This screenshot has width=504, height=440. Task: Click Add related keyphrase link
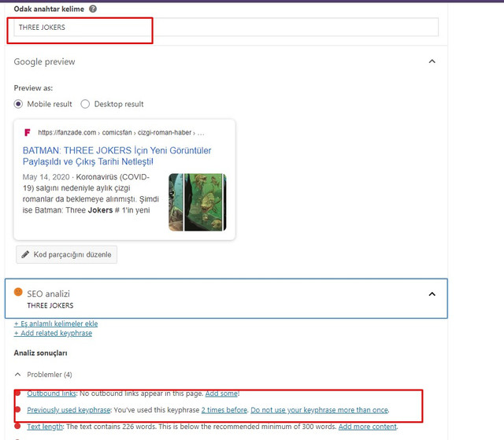[x=53, y=334]
